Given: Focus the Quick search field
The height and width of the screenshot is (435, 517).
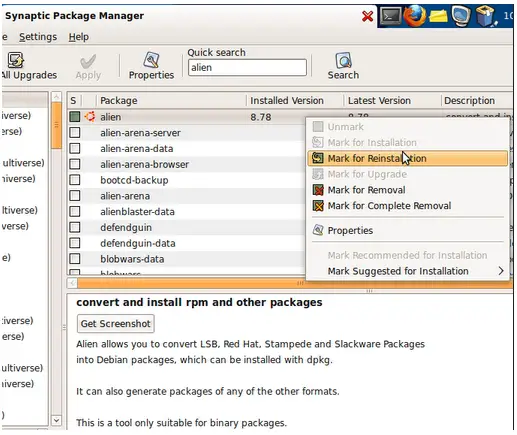Looking at the screenshot, I should 247,68.
